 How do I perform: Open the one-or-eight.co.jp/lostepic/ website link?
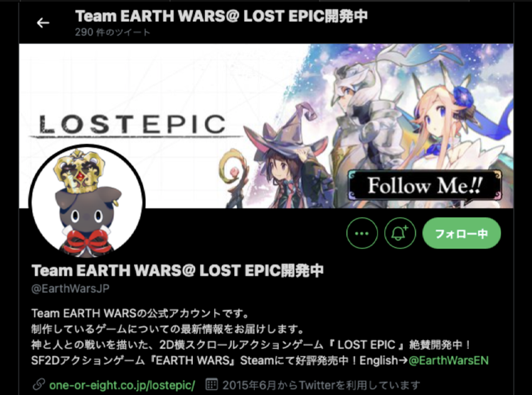(122, 385)
